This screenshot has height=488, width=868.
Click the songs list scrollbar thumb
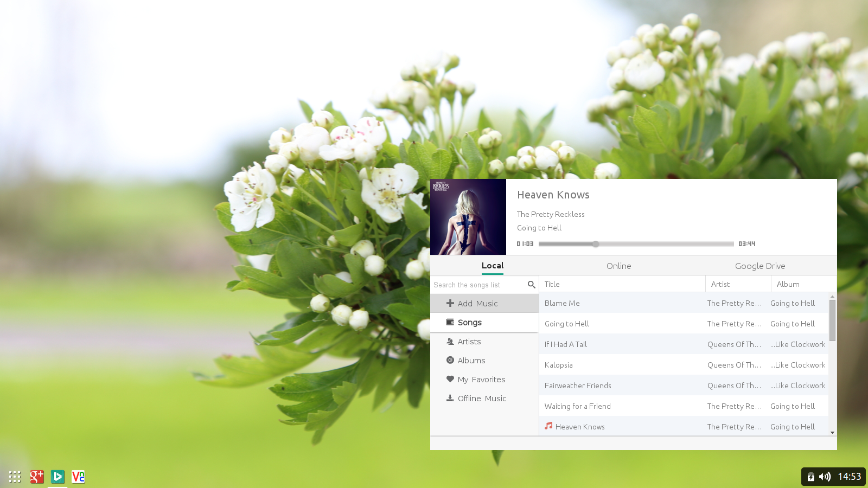point(832,320)
